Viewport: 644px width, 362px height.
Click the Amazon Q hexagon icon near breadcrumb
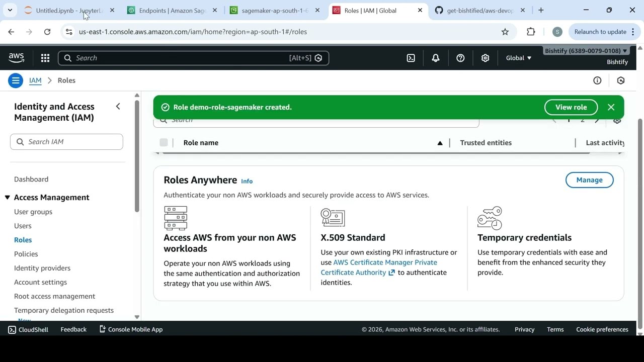click(x=621, y=80)
